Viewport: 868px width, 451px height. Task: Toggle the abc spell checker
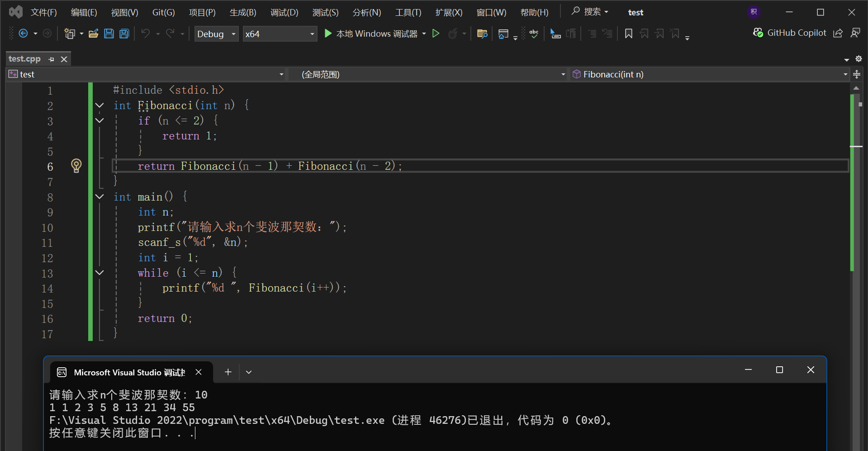click(534, 34)
